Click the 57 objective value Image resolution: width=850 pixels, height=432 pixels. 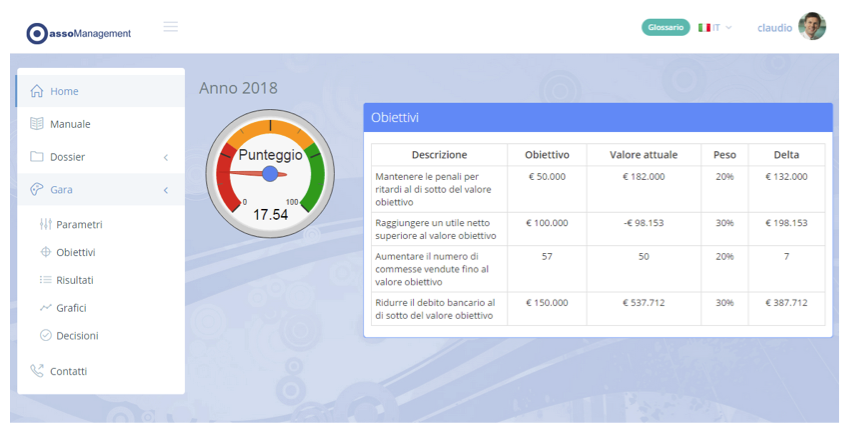[x=547, y=256]
